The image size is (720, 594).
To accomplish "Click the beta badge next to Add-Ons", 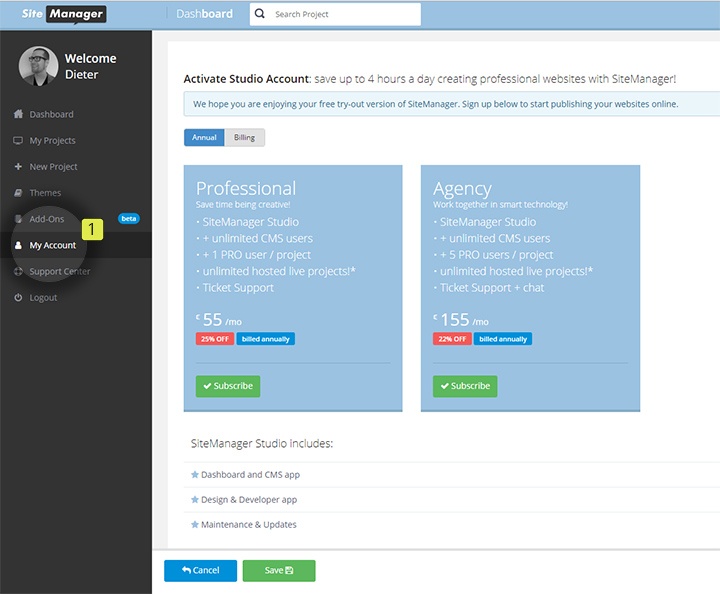I will coord(129,219).
